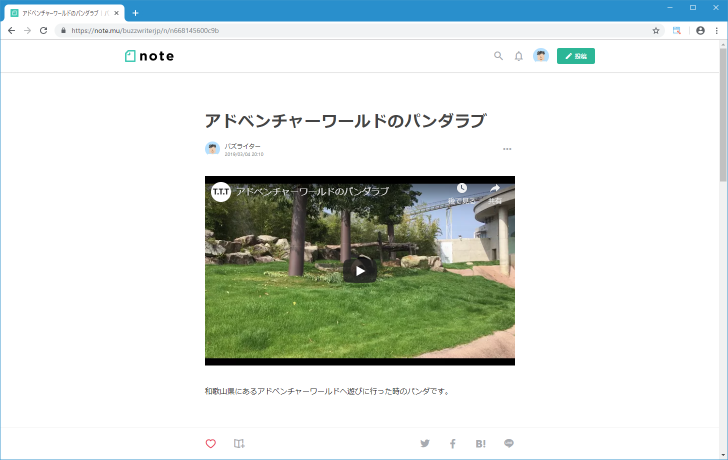This screenshot has width=728, height=460.
Task: Click the T.T.T channel icon on video
Action: point(221,192)
